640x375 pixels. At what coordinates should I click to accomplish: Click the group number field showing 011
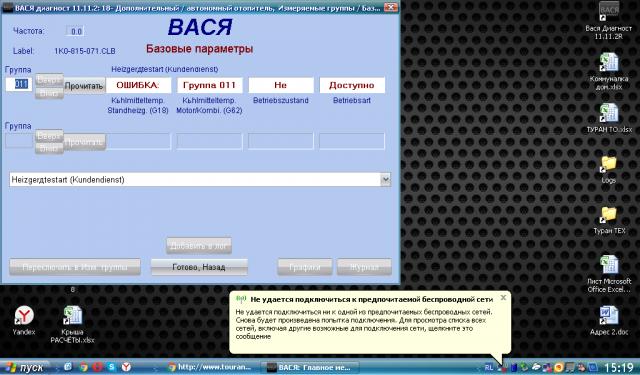(19, 84)
